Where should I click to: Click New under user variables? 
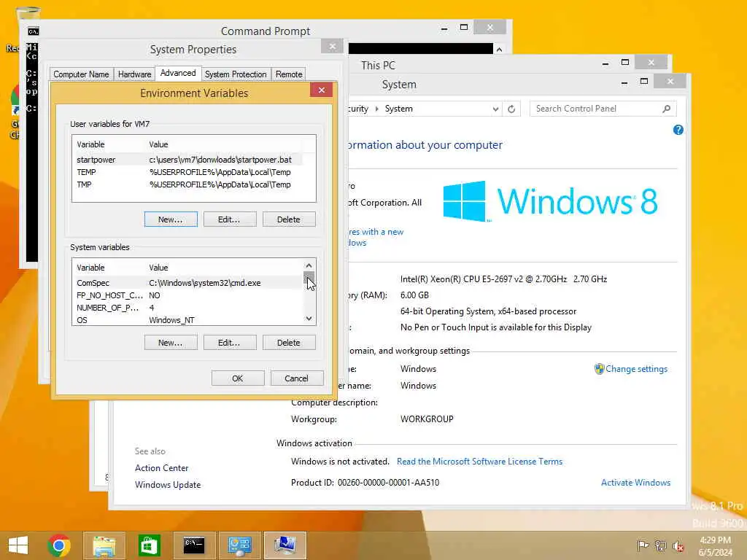tap(171, 219)
